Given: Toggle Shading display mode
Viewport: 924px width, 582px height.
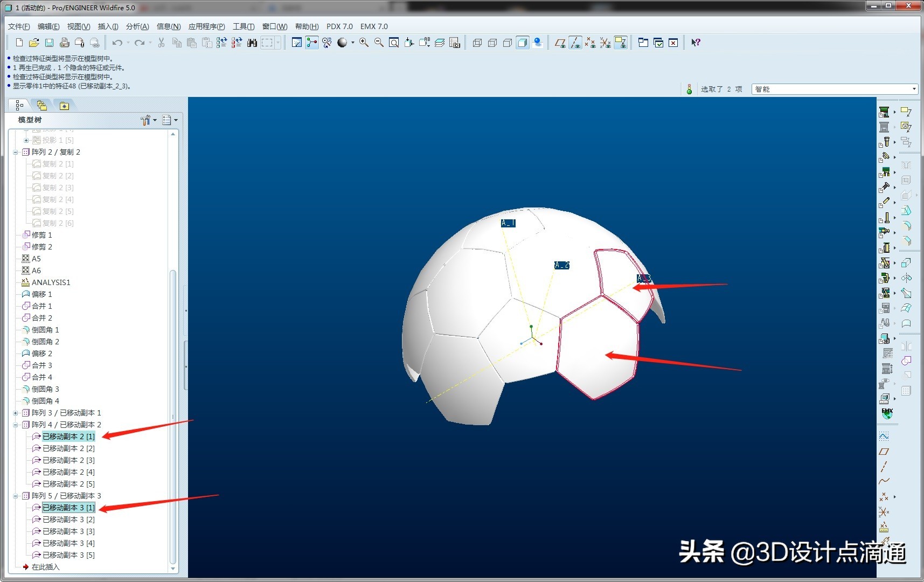Looking at the screenshot, I should pos(522,43).
